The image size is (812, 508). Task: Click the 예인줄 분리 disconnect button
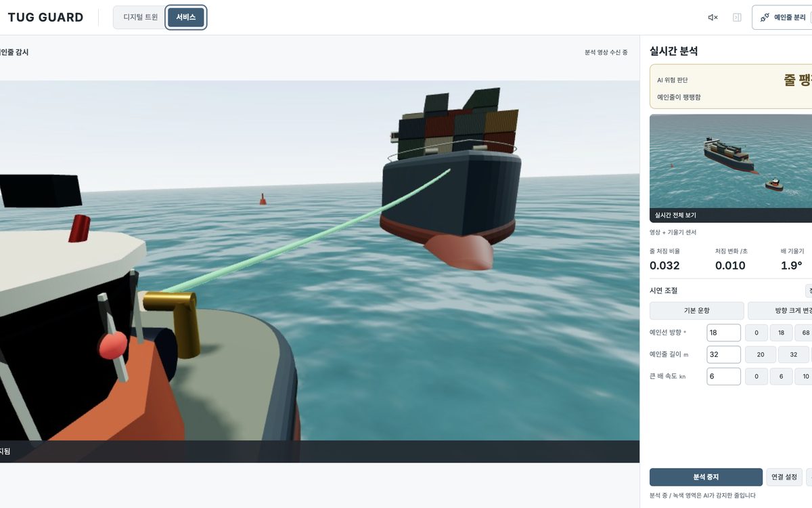pos(782,18)
